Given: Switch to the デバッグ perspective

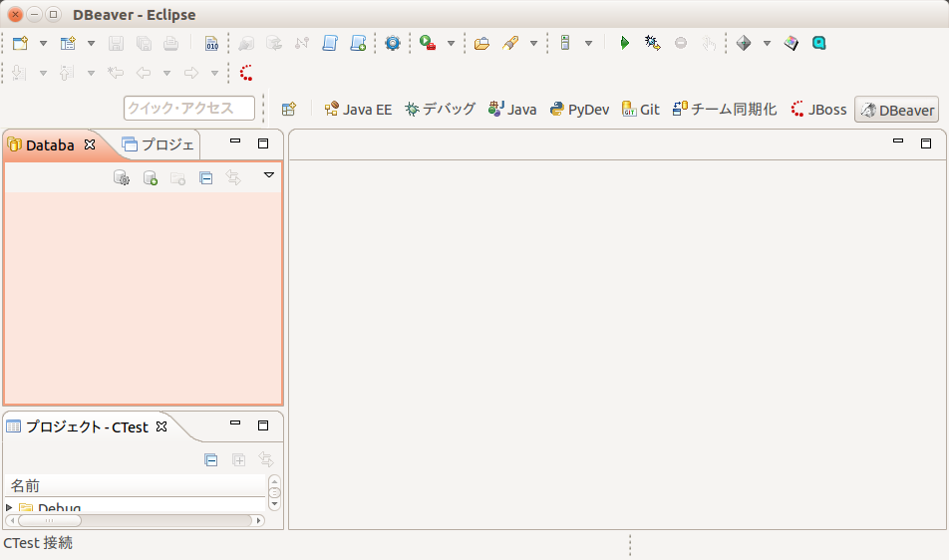Looking at the screenshot, I should [440, 110].
